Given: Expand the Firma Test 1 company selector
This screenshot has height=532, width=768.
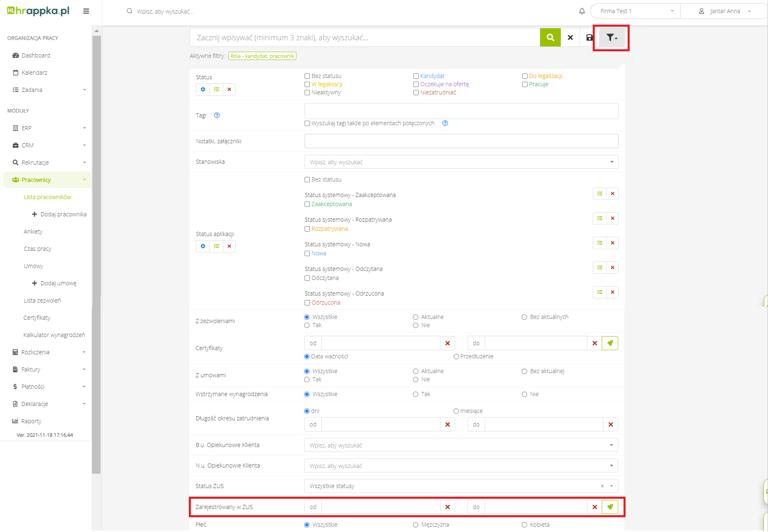Looking at the screenshot, I should click(635, 11).
